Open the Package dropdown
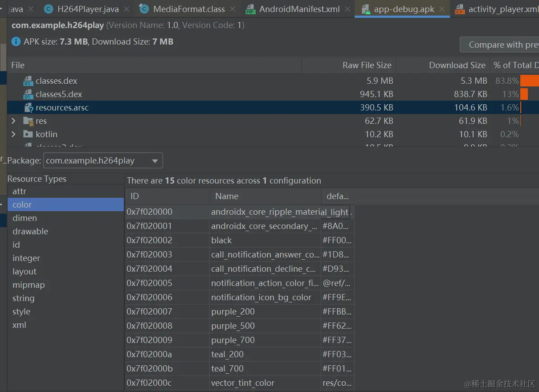Image resolution: width=539 pixels, height=392 pixels. [103, 161]
